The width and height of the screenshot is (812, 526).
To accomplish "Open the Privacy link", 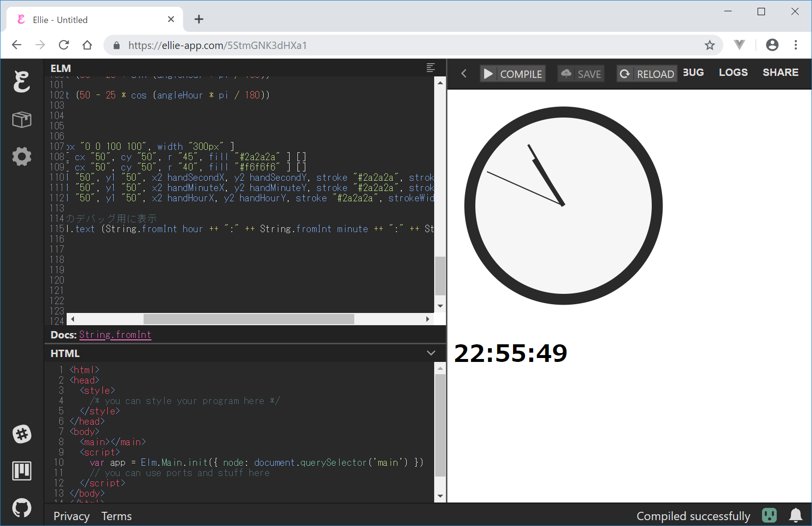I will pos(72,516).
